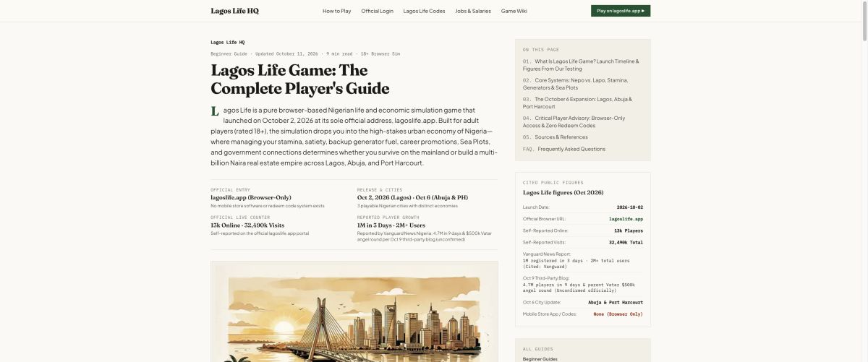Open the Lagos Life HQ home logo

pyautogui.click(x=234, y=11)
